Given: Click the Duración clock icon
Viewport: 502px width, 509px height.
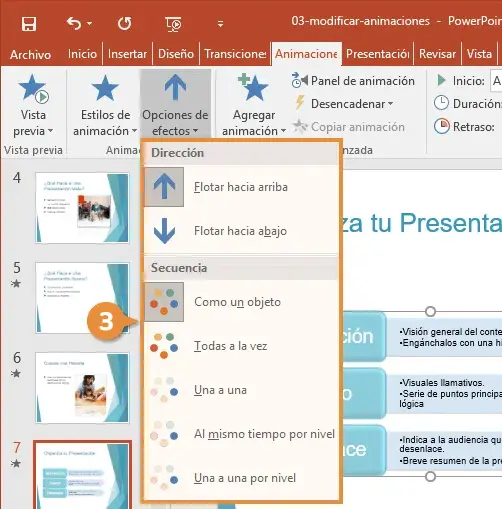Looking at the screenshot, I should coord(441,103).
